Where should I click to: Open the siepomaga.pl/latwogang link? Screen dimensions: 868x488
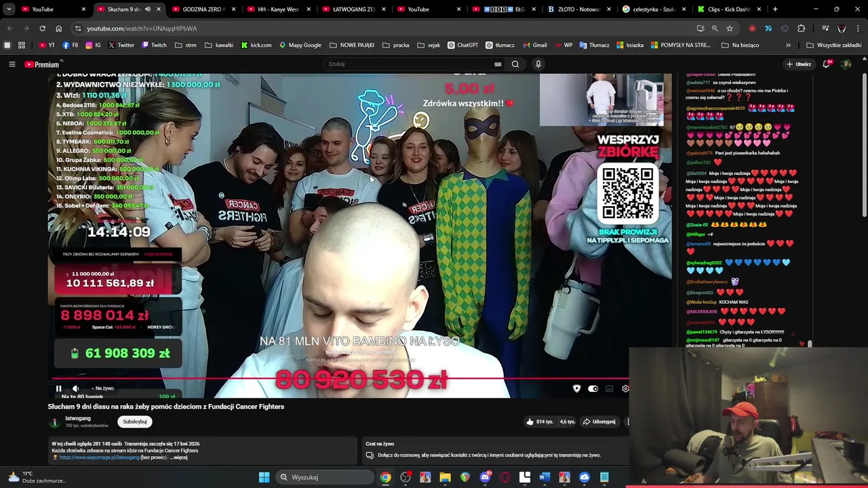tap(99, 457)
